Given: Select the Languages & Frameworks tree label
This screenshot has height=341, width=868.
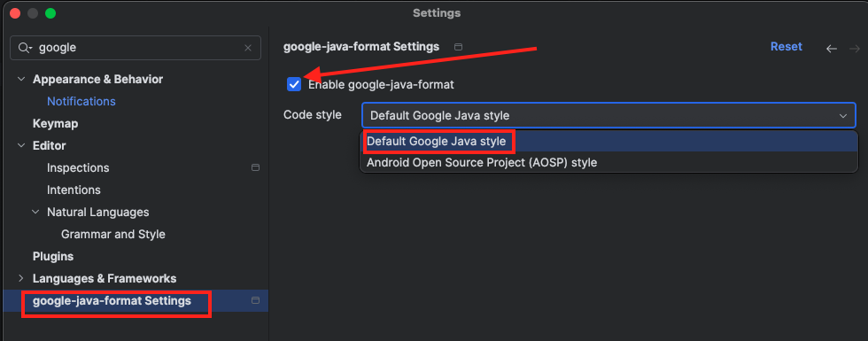Looking at the screenshot, I should tap(105, 278).
